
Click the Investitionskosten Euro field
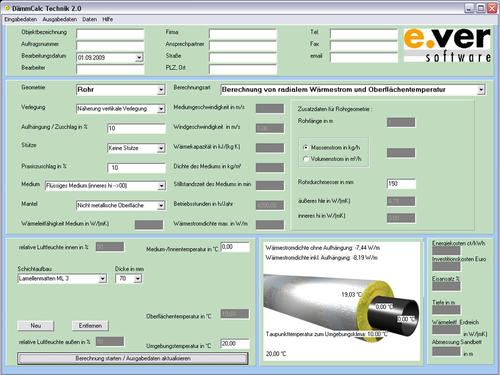[x=446, y=266]
